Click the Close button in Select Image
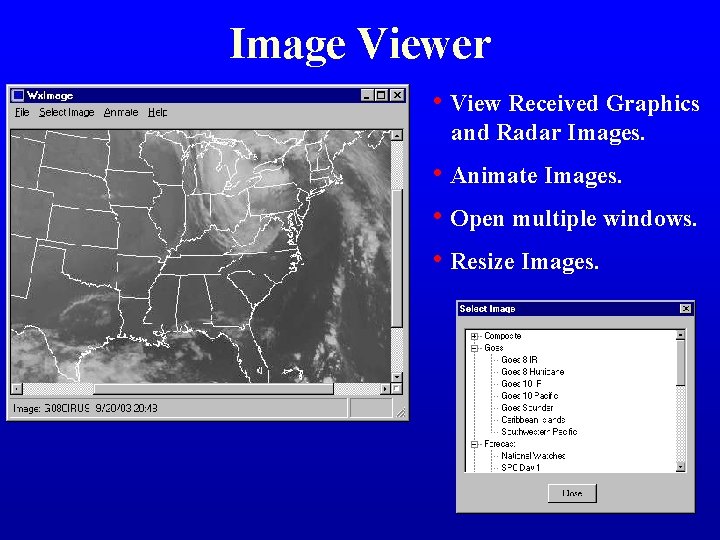This screenshot has height=540, width=720. pyautogui.click(x=572, y=493)
